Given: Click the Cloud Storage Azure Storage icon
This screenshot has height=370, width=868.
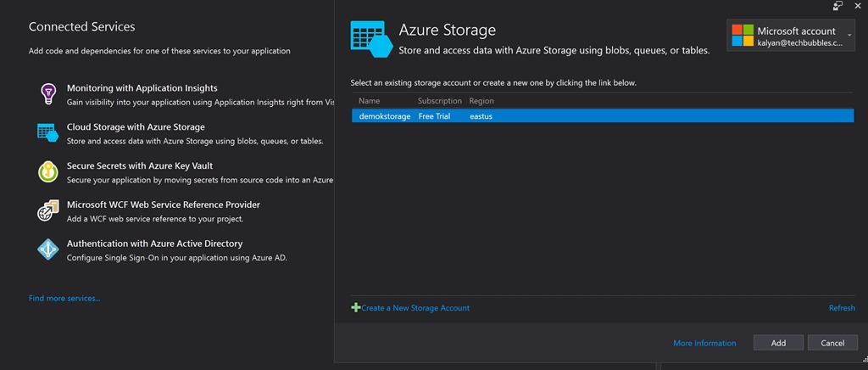Looking at the screenshot, I should (48, 132).
